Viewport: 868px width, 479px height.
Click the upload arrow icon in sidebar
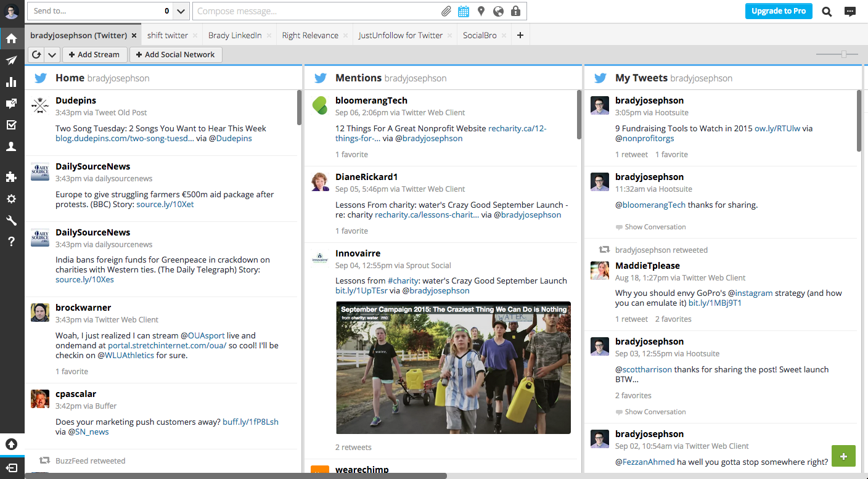pyautogui.click(x=12, y=444)
